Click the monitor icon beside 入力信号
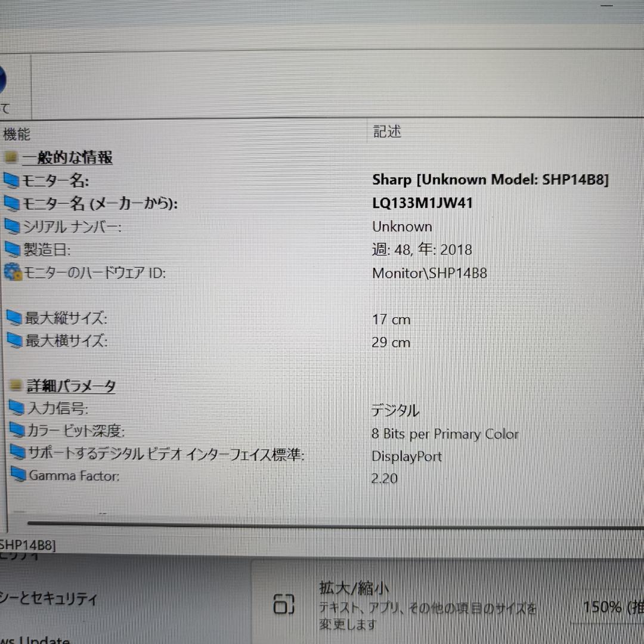 click(17, 407)
